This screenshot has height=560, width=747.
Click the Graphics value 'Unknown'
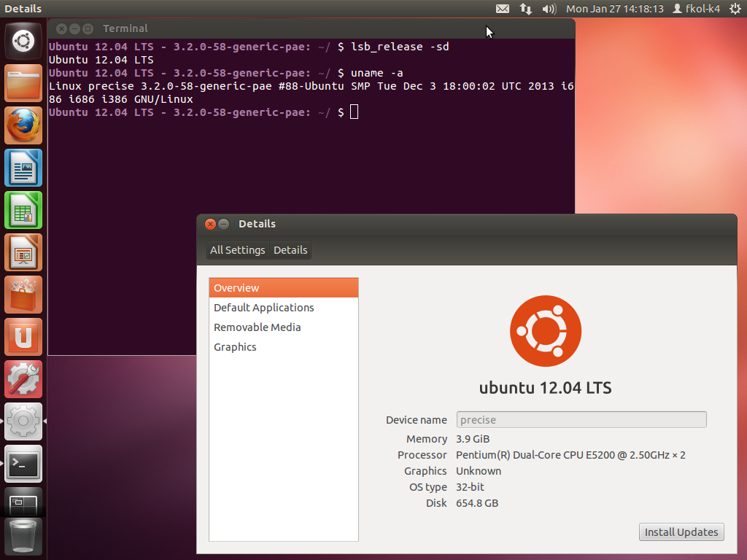(479, 471)
